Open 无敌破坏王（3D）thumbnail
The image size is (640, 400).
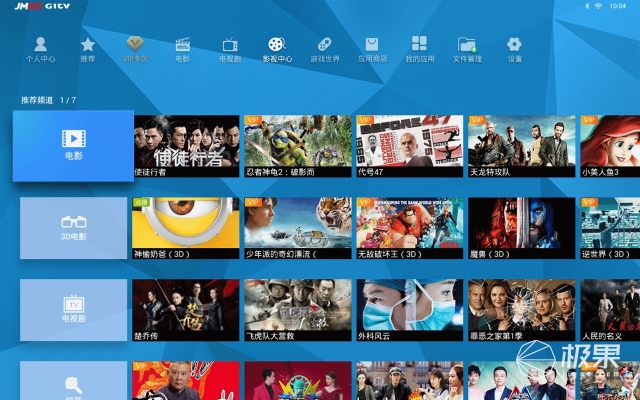click(x=409, y=228)
